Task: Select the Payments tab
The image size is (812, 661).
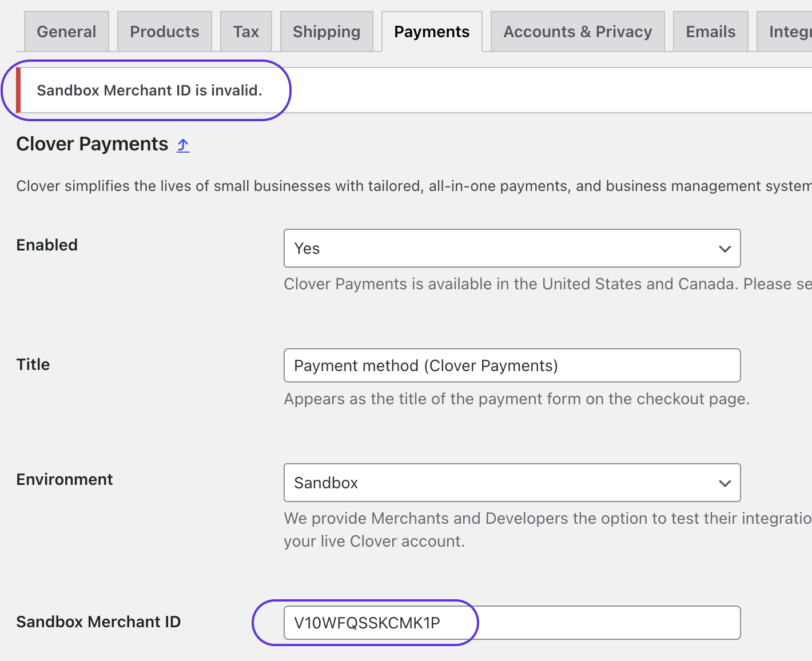Action: [432, 31]
